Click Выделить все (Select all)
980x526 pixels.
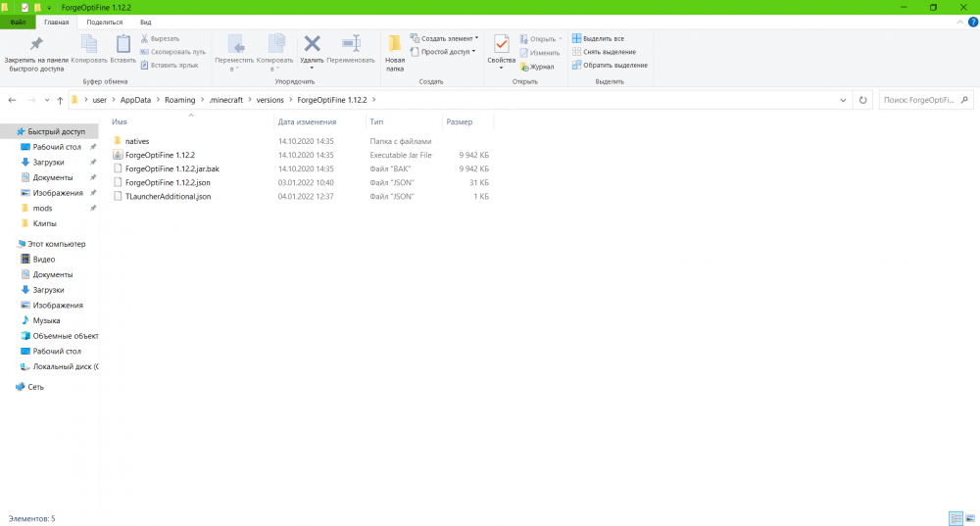[x=598, y=39]
